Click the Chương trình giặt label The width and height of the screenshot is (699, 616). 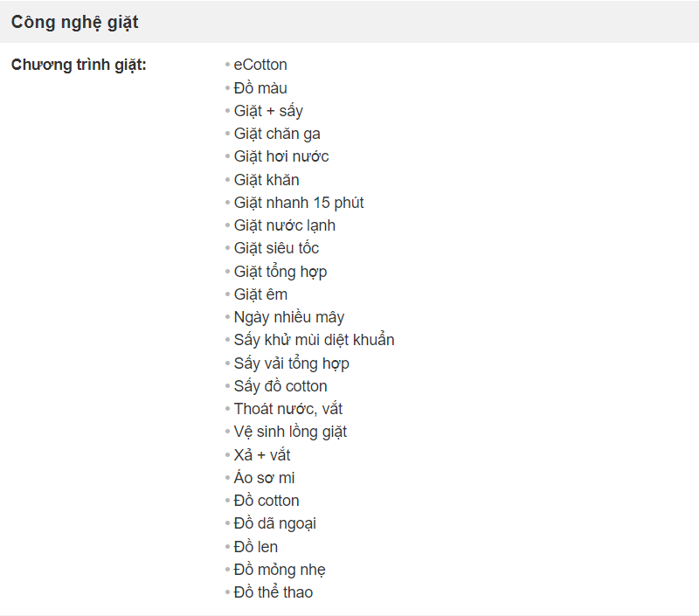coord(79,65)
